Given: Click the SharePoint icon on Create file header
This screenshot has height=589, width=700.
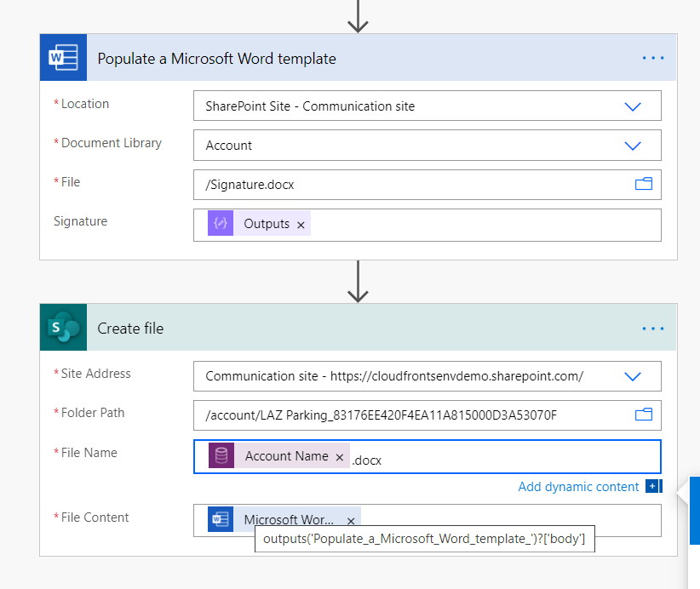Looking at the screenshot, I should click(x=63, y=328).
